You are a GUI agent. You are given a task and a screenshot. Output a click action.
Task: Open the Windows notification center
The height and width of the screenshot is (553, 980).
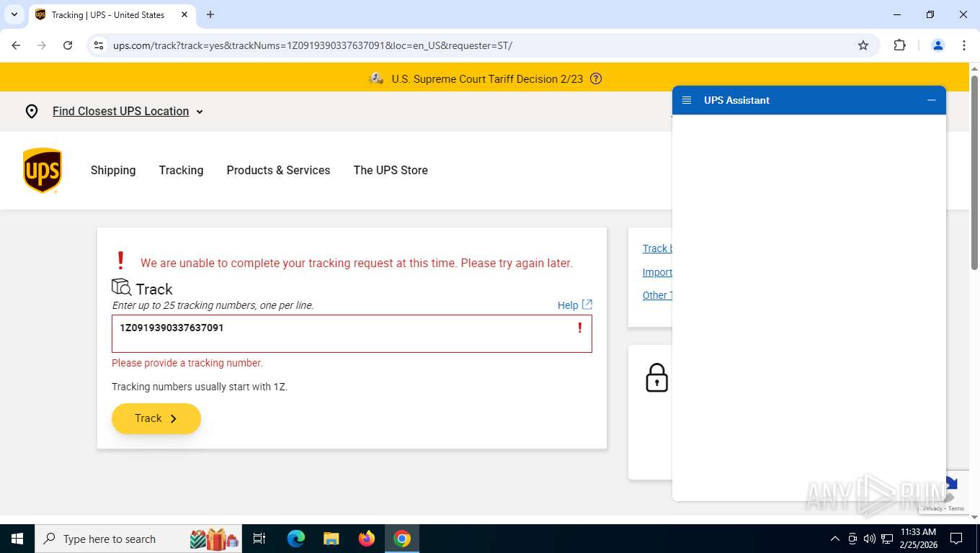(956, 539)
